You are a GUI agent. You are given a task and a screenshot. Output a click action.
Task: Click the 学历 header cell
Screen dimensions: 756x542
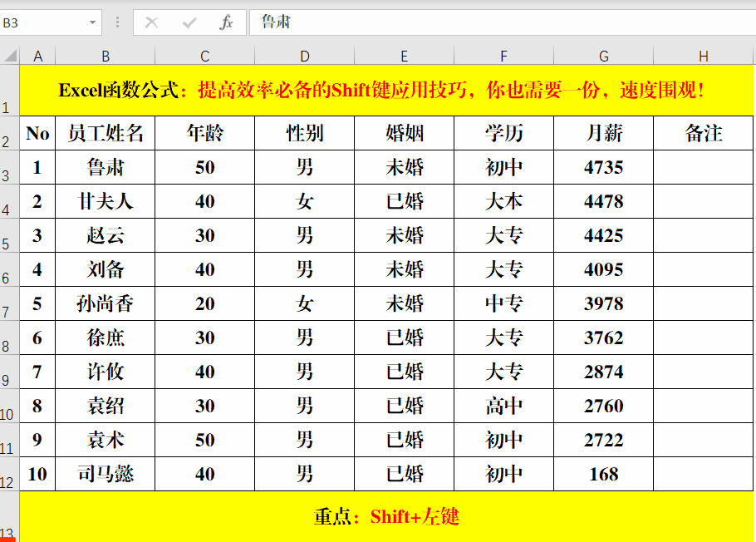(503, 133)
